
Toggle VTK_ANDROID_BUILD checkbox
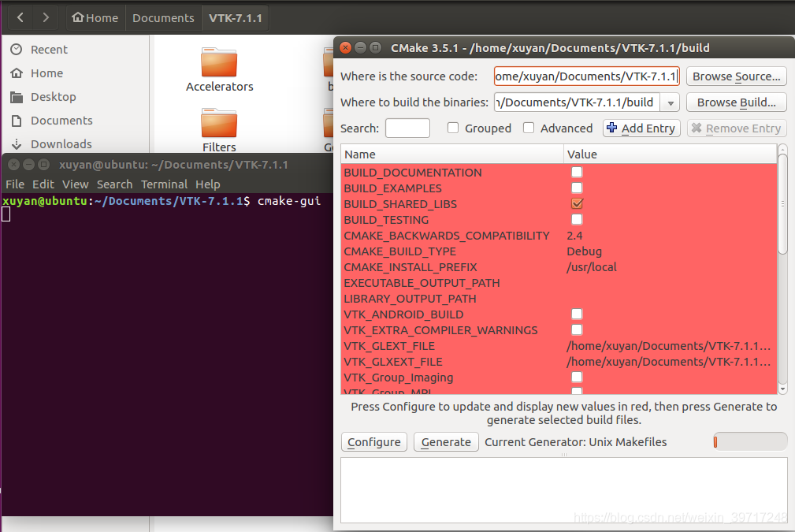pos(577,314)
